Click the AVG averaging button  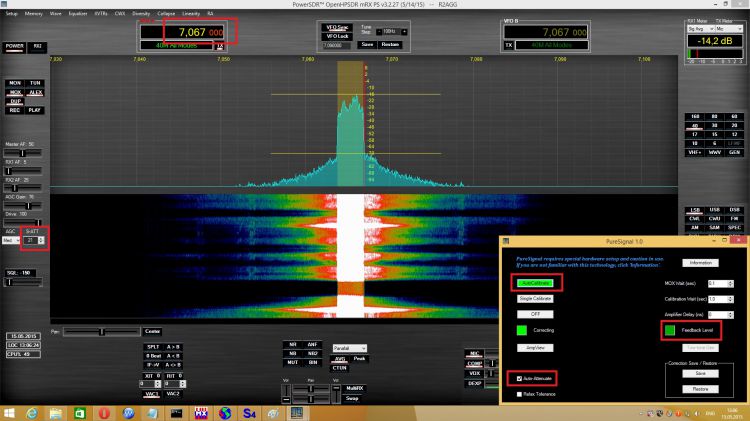coord(340,358)
